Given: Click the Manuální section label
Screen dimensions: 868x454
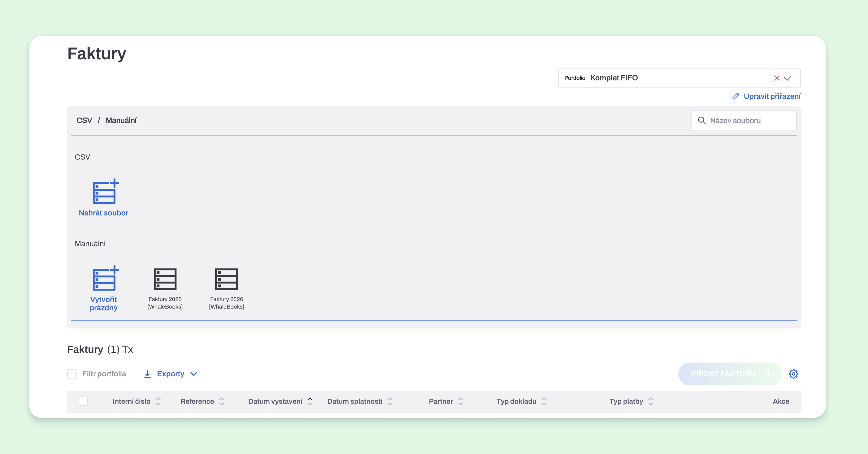Looking at the screenshot, I should 90,243.
